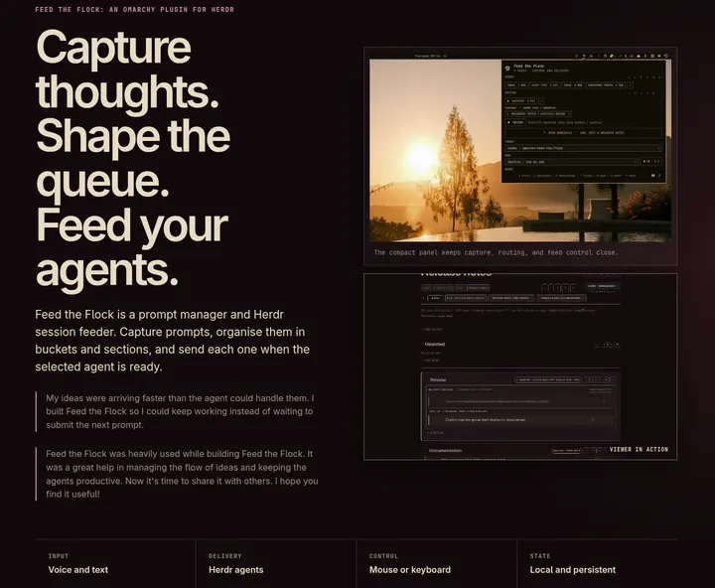Select the 'Review' section heading in viewer
Viewport: 715px width, 588px height.
438,379
